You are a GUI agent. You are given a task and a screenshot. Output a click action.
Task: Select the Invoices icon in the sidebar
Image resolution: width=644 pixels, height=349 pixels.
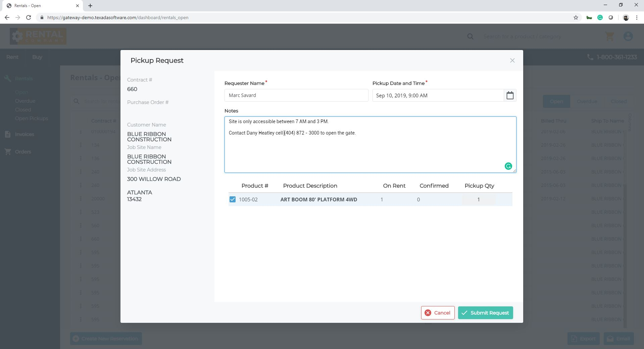click(x=7, y=134)
